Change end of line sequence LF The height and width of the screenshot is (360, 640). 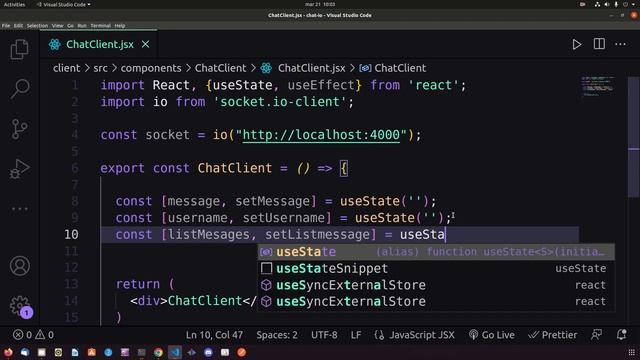356,335
